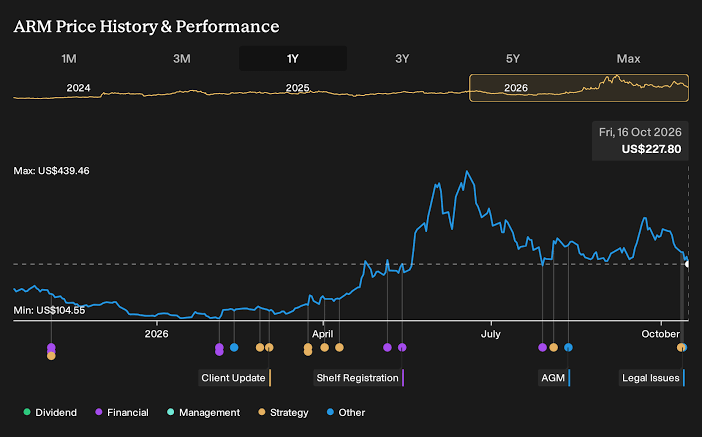Click the blue marker linked to AGM label
The width and height of the screenshot is (702, 437).
[x=568, y=347]
